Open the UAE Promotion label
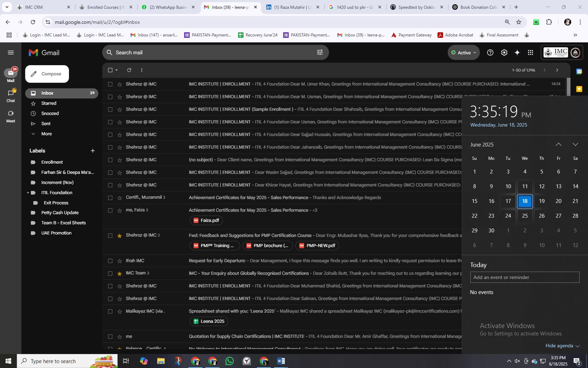588x368 pixels. pos(56,233)
